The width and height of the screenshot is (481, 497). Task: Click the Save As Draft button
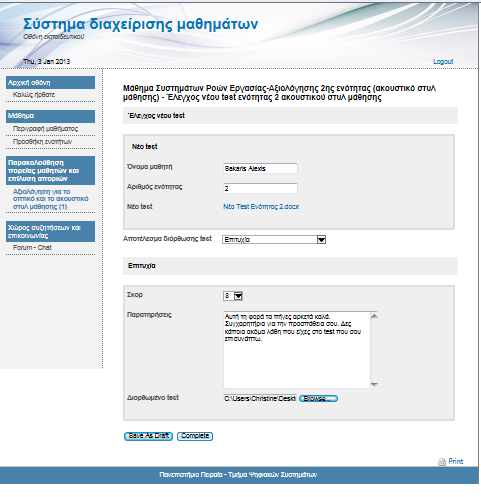[x=148, y=436]
